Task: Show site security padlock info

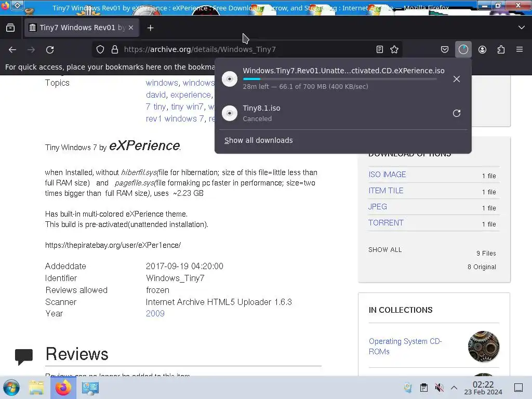Action: point(115,49)
